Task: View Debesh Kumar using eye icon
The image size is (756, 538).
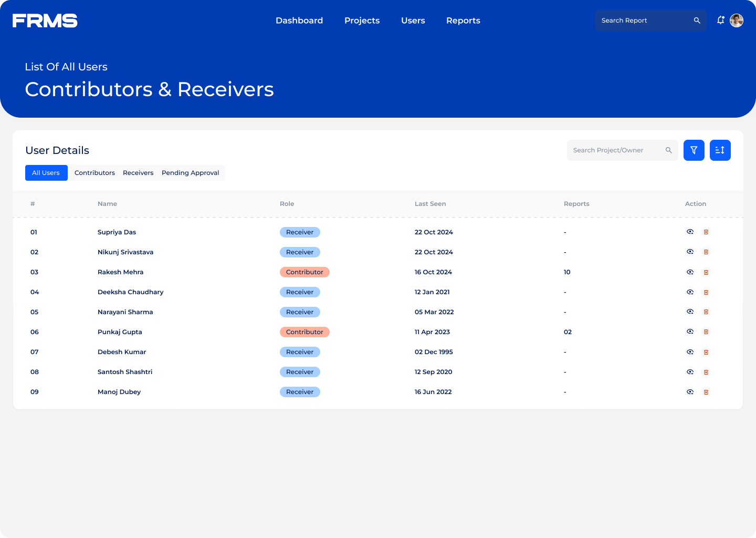Action: click(690, 352)
